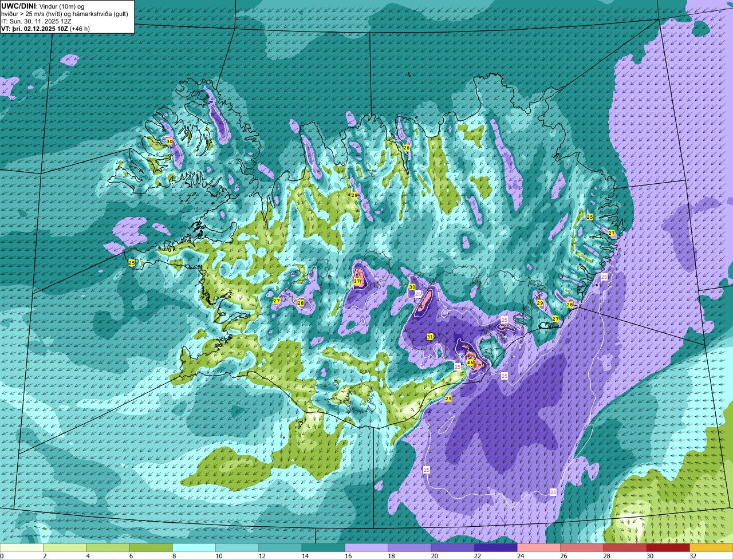Click the legend scale value 8

(x=174, y=556)
